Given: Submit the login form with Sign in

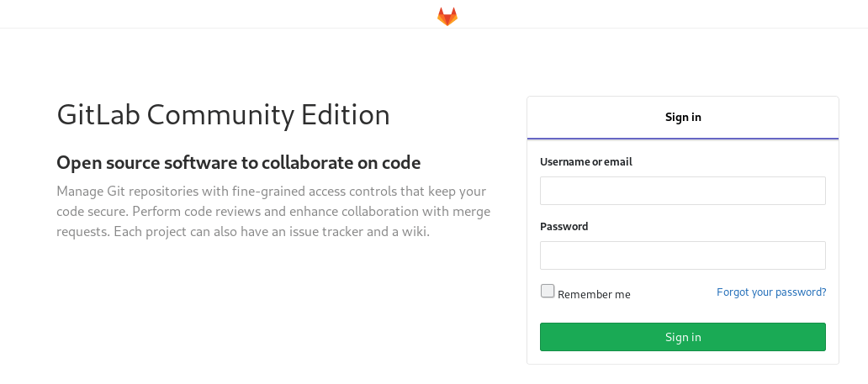Looking at the screenshot, I should [x=683, y=337].
